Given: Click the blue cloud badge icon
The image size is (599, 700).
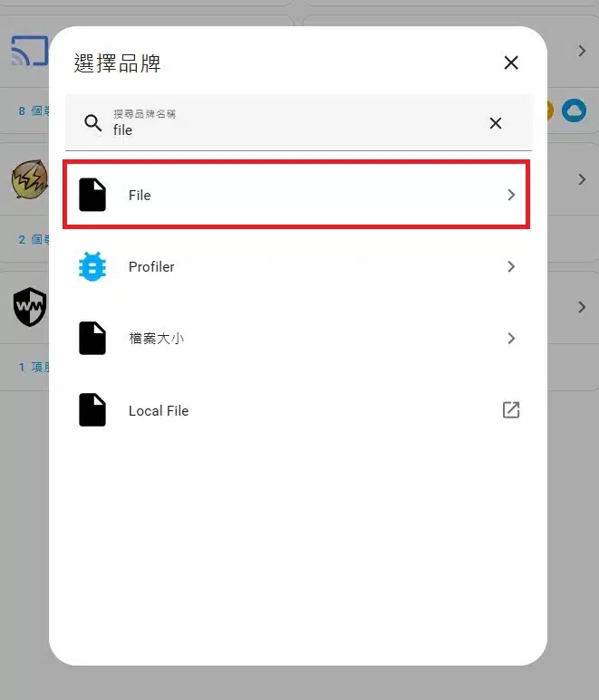Looking at the screenshot, I should 574,110.
